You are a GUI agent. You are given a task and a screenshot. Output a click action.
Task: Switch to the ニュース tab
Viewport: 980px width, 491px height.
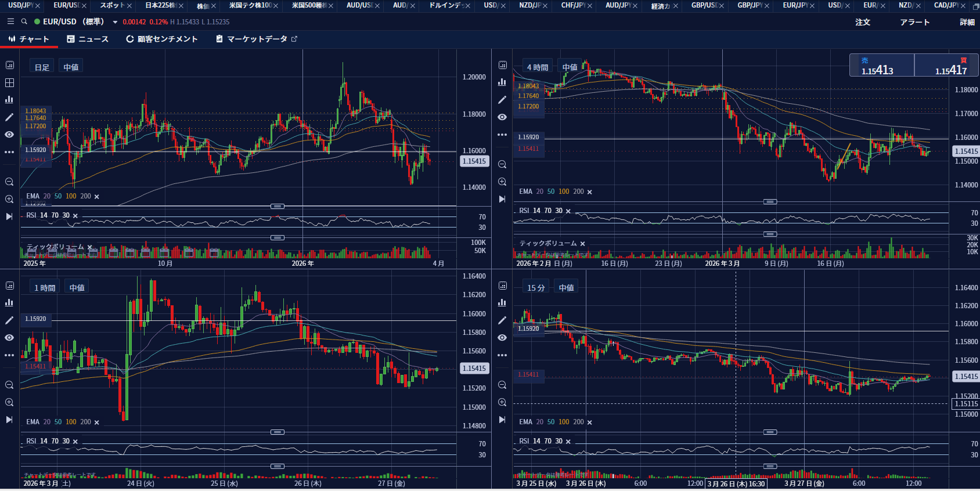coord(88,39)
